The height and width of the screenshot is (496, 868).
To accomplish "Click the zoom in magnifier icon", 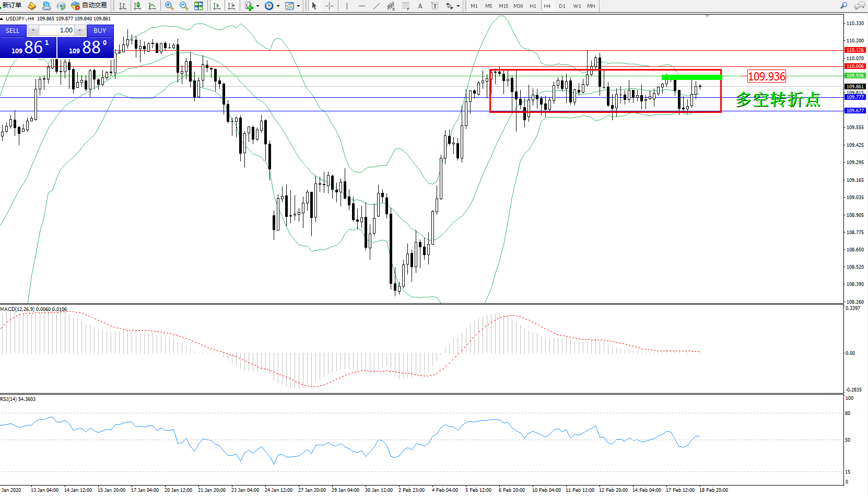I will point(169,6).
